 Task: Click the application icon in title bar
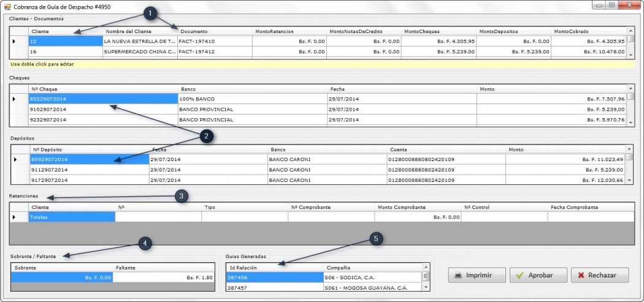click(7, 7)
